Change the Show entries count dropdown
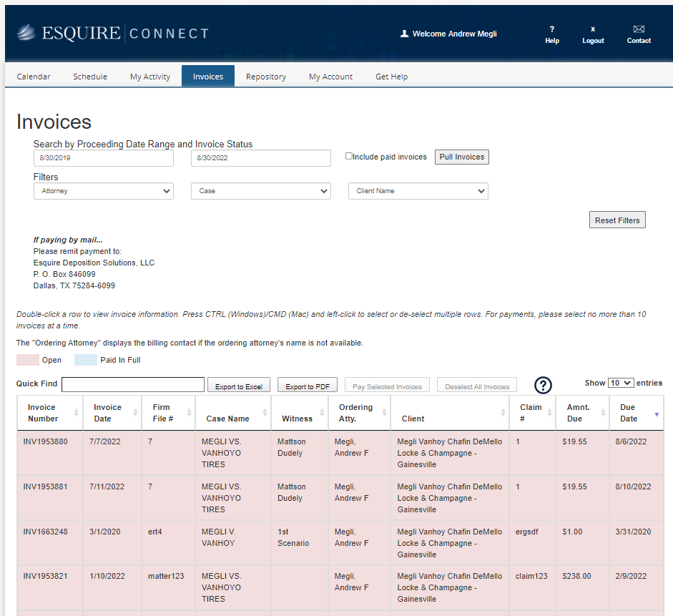 tap(620, 383)
